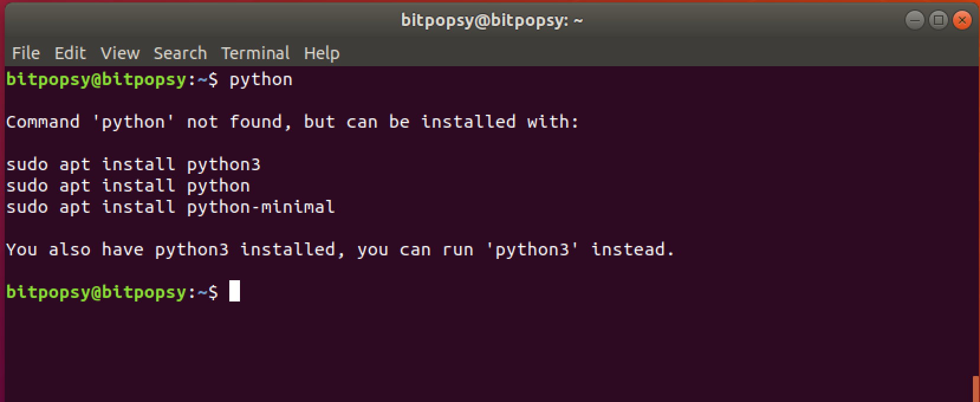Open the View menu
This screenshot has height=402, width=980.
coord(120,53)
